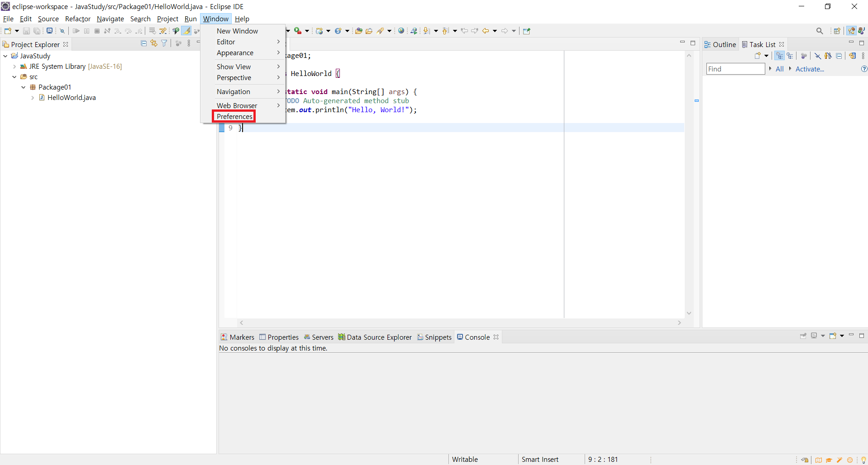Toggle Link with Editor in Project Explorer

pos(154,43)
